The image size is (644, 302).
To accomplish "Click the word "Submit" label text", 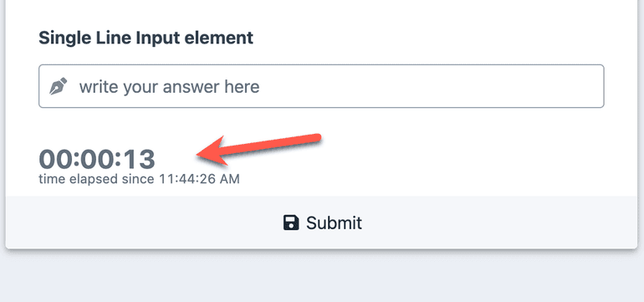I will pyautogui.click(x=334, y=223).
